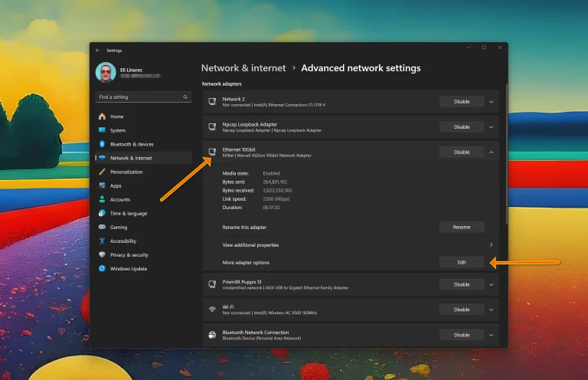This screenshot has height=380, width=588.
Task: Click the search magnifier in Find a setting
Action: [185, 97]
